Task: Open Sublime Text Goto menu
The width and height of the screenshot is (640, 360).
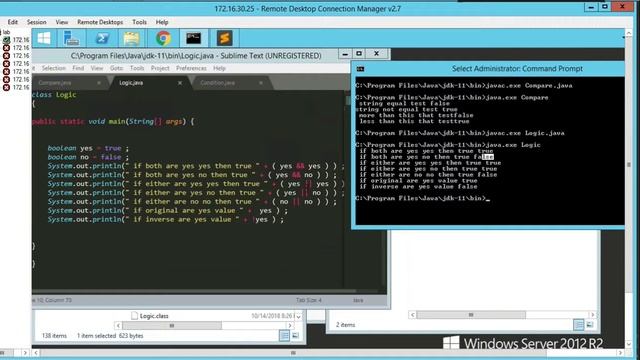Action: 116,68
